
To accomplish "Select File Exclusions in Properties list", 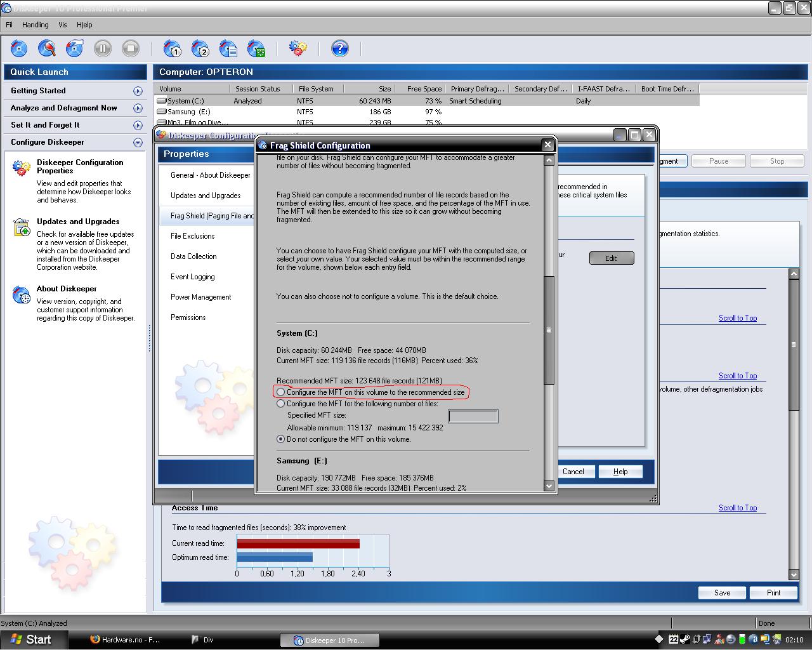I will tap(192, 236).
